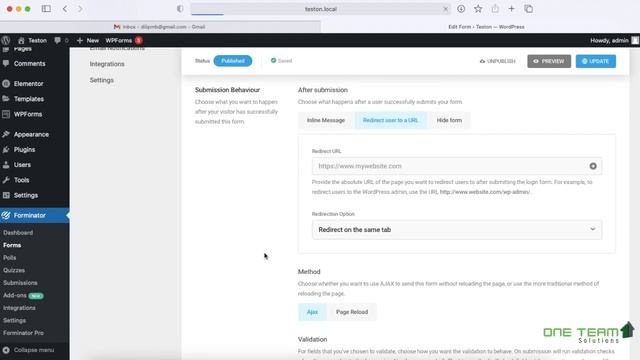This screenshot has height=360, width=640.
Task: Visit the Teston site home link
Action: 32,40
